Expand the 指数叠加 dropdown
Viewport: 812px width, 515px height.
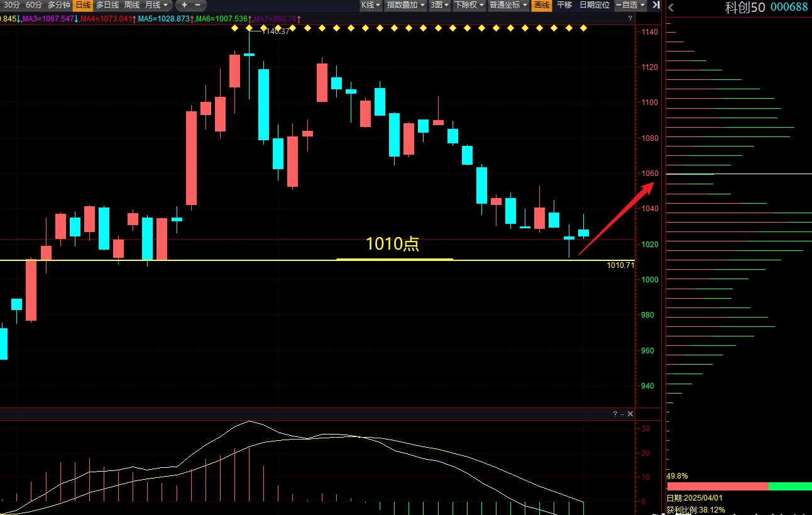pyautogui.click(x=405, y=5)
